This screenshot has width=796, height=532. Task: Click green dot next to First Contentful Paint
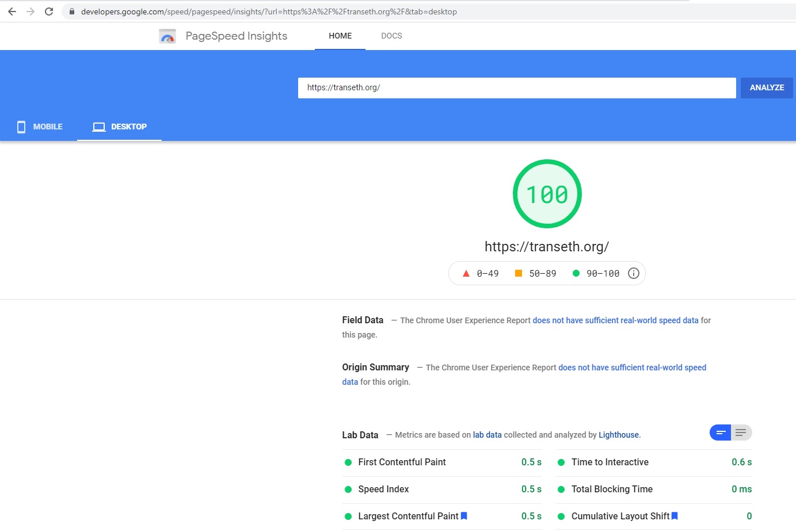(348, 462)
